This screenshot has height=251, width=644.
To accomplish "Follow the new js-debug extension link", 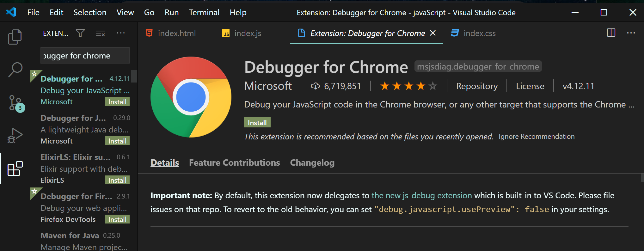I will tap(422, 195).
